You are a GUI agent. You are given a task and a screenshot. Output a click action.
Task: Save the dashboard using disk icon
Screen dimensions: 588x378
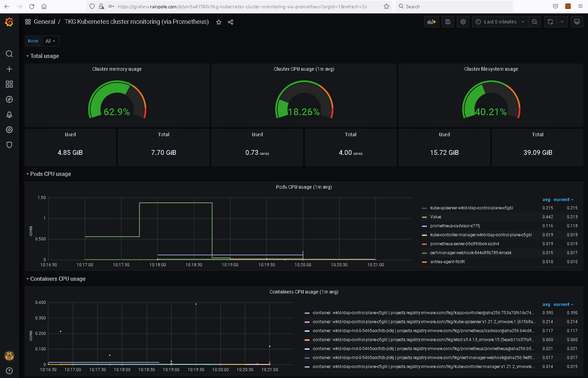[448, 22]
